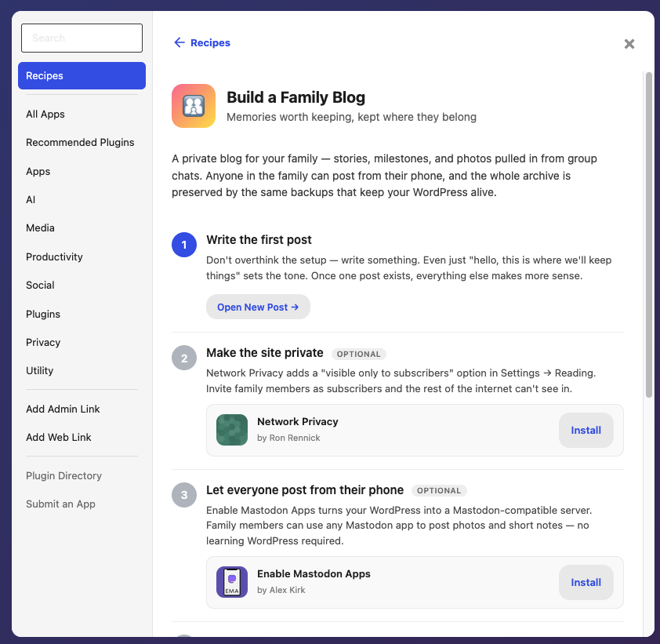Select the Recipes sidebar item
660x644 pixels.
(x=82, y=76)
